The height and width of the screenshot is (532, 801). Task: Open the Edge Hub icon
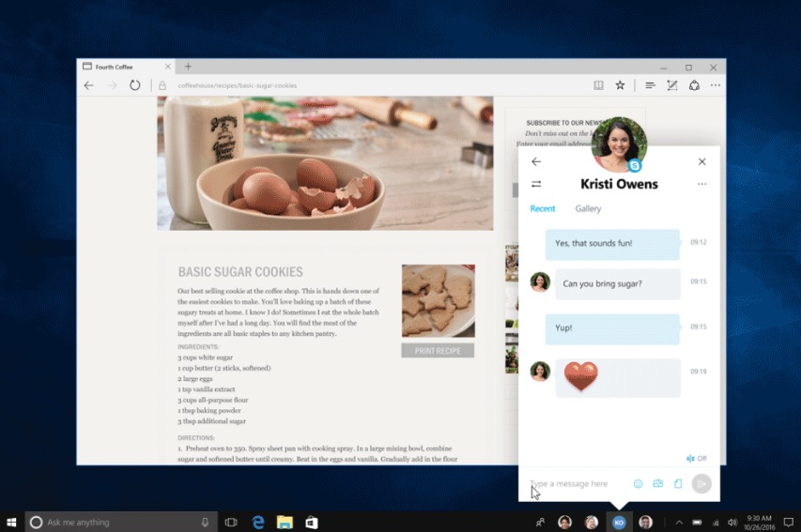[650, 85]
